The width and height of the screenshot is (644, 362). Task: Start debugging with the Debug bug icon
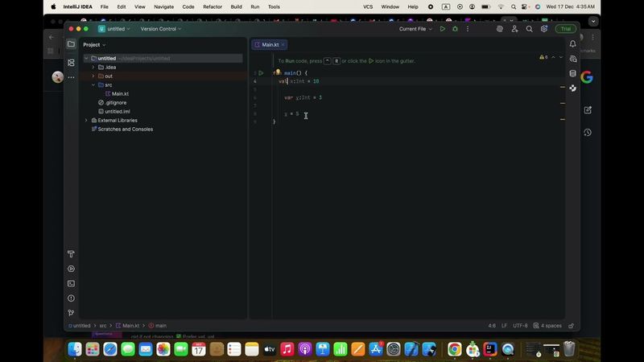coord(455,29)
